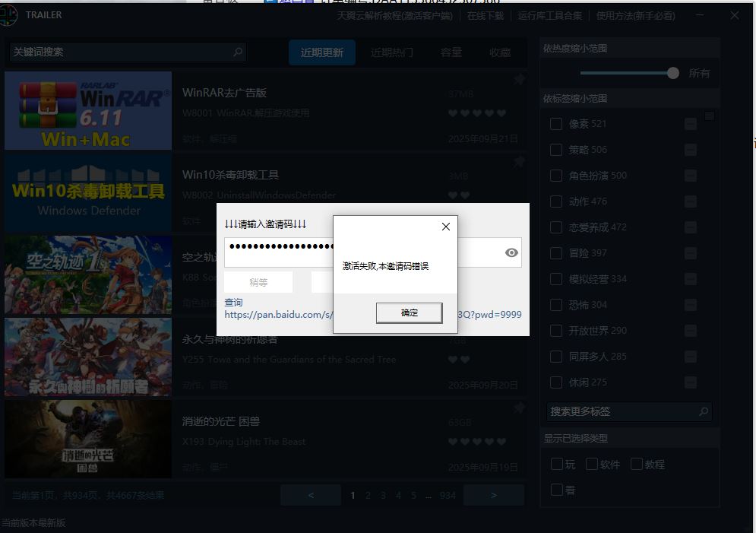Exclude 恐怖 with its minus icon
Viewport: 756px width, 533px height.
[691, 305]
